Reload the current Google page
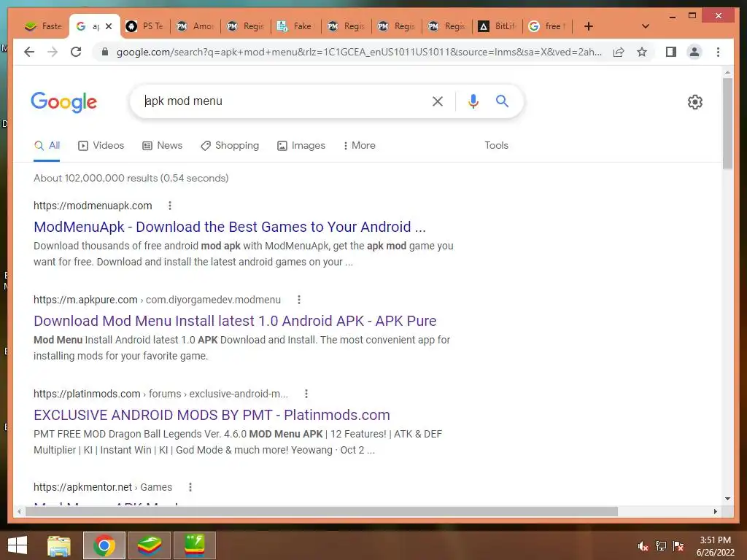 click(x=76, y=52)
